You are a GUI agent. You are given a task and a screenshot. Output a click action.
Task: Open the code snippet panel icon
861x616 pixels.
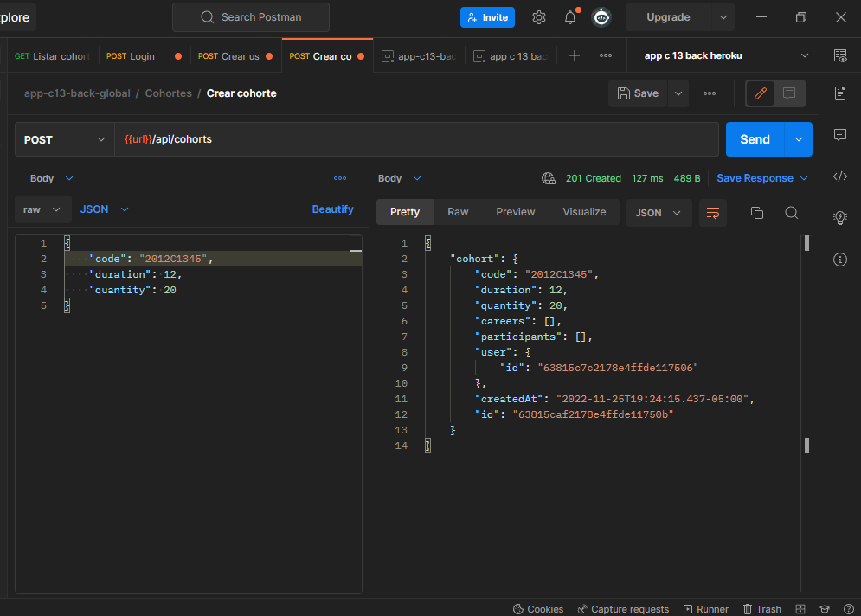coord(839,176)
